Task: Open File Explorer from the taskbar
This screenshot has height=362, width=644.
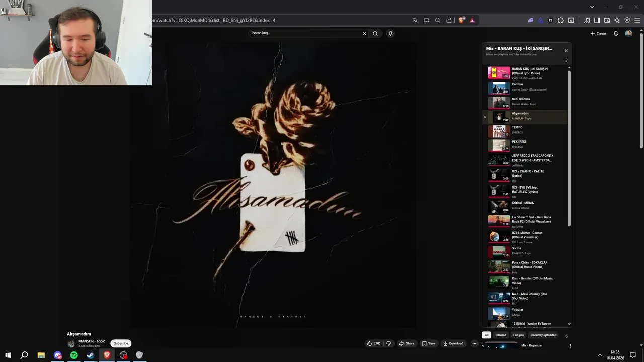Action: coord(41,355)
